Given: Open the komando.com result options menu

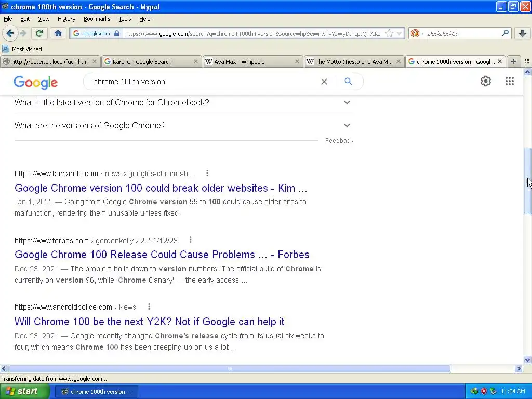Looking at the screenshot, I should click(207, 174).
